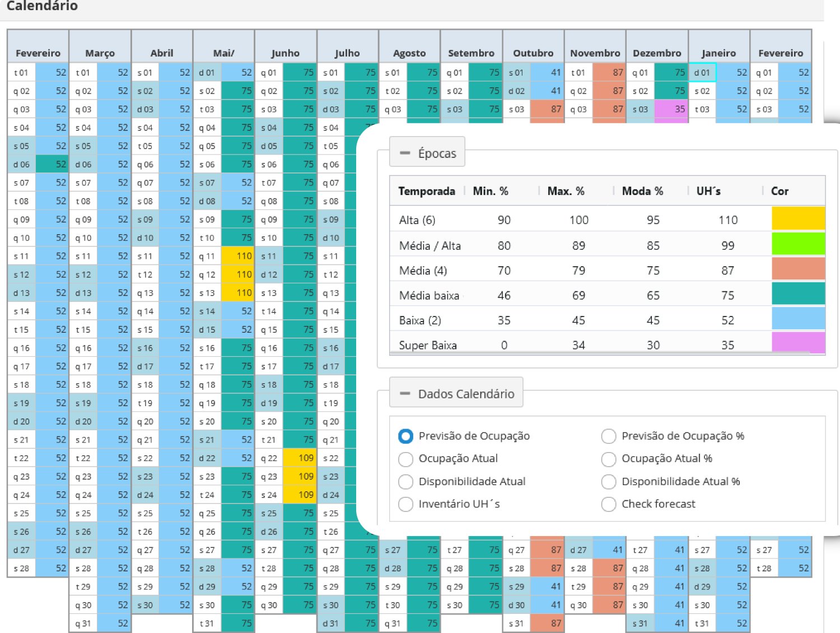Click value 87 for Novembro t 01
The image size is (840, 633).
pyautogui.click(x=609, y=72)
